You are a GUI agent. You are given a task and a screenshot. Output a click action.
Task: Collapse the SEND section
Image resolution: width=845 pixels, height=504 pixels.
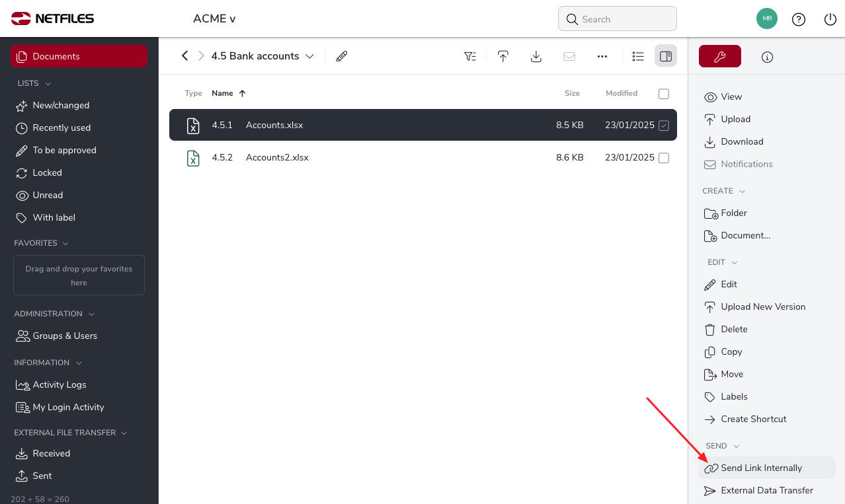click(x=723, y=446)
